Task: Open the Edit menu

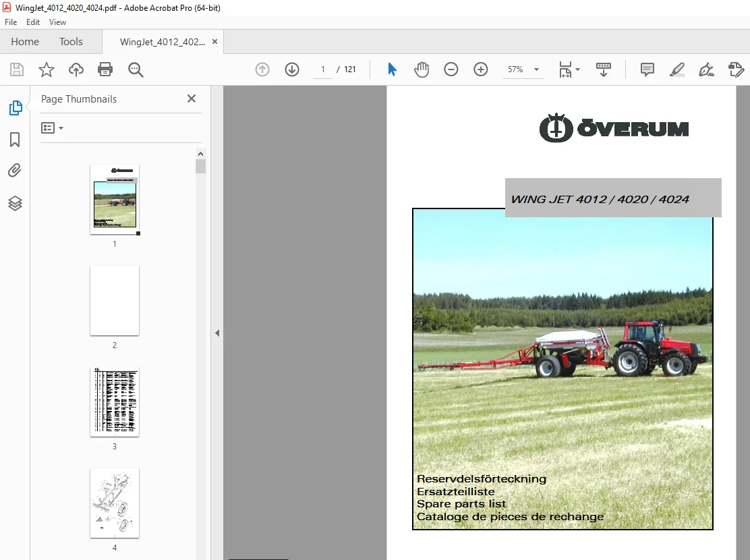Action: point(33,22)
